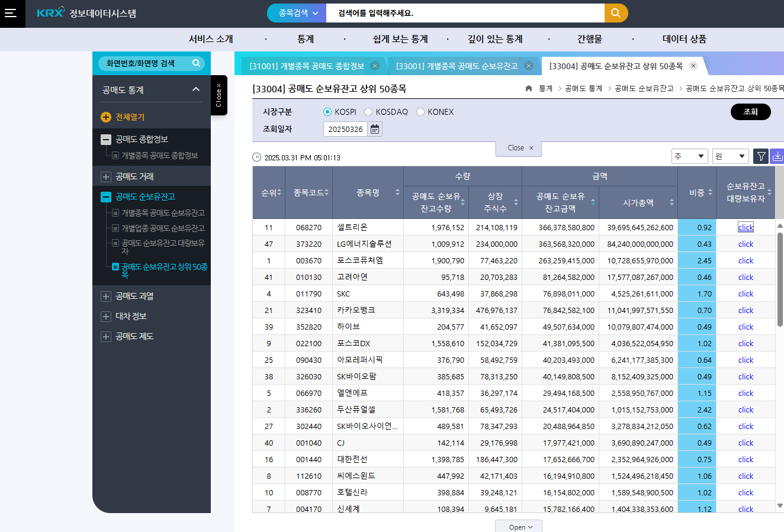The height and width of the screenshot is (532, 784).
Task: Click the click link for 하이브
Action: tap(746, 327)
